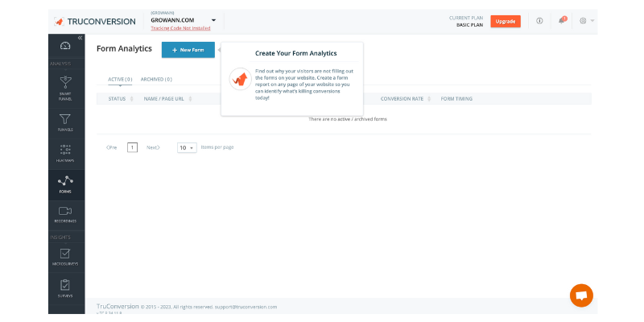Click the Basic Plan label
Viewport: 644px width, 322px height.
pyautogui.click(x=469, y=25)
